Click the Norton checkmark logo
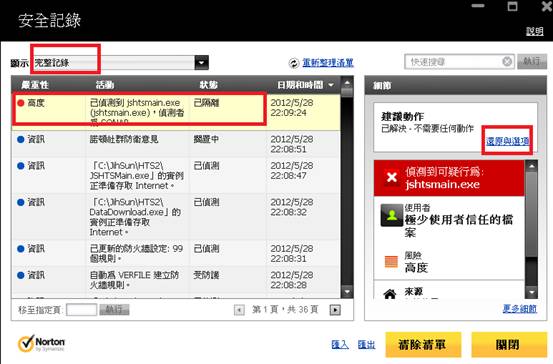 (x=26, y=343)
